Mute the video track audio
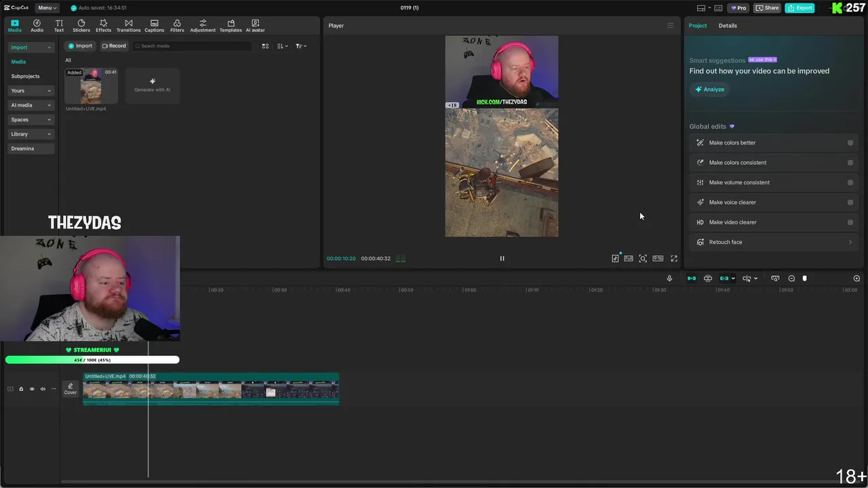868x488 pixels. click(43, 389)
